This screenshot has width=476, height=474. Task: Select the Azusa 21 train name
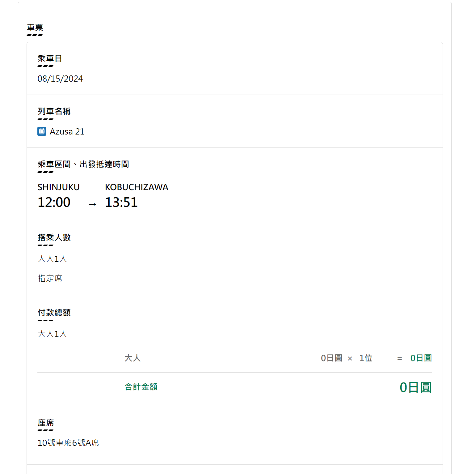pos(67,132)
